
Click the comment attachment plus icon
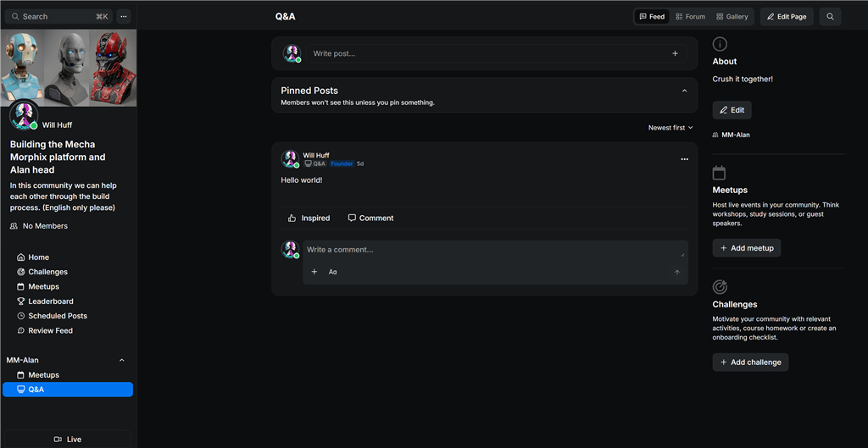314,272
